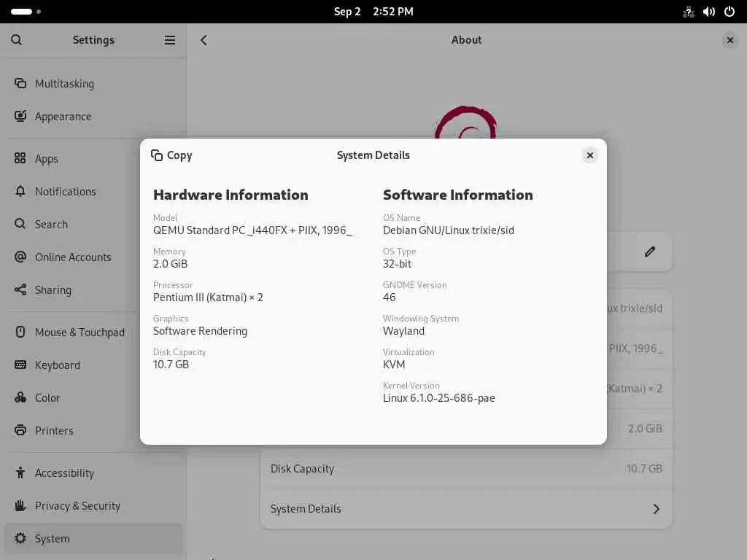Click the Sharing icon in sidebar
This screenshot has height=560, width=747.
tap(20, 289)
